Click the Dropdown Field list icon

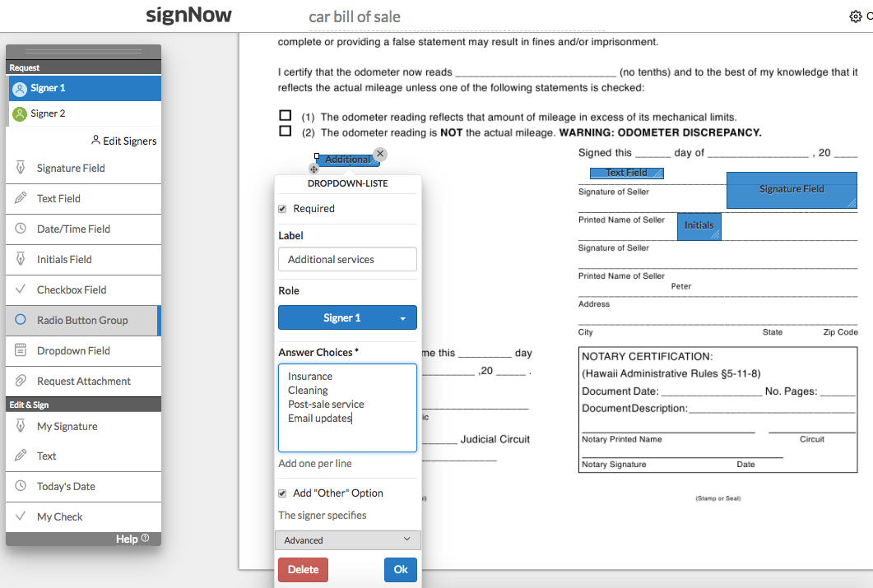(21, 350)
